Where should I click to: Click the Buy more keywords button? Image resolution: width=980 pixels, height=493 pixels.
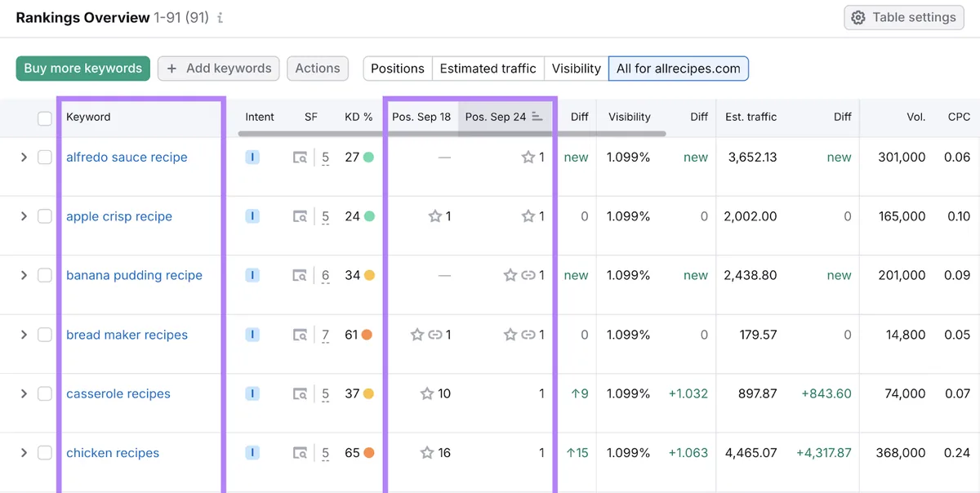click(x=83, y=69)
